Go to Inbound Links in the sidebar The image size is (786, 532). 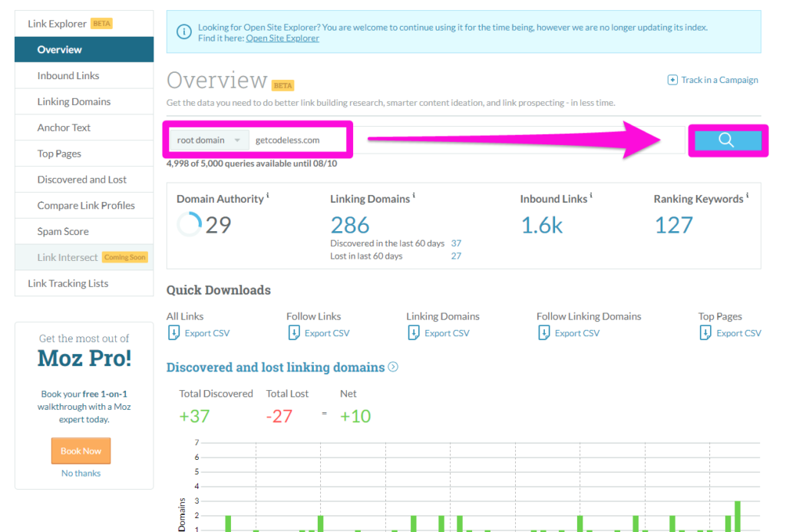click(84, 76)
